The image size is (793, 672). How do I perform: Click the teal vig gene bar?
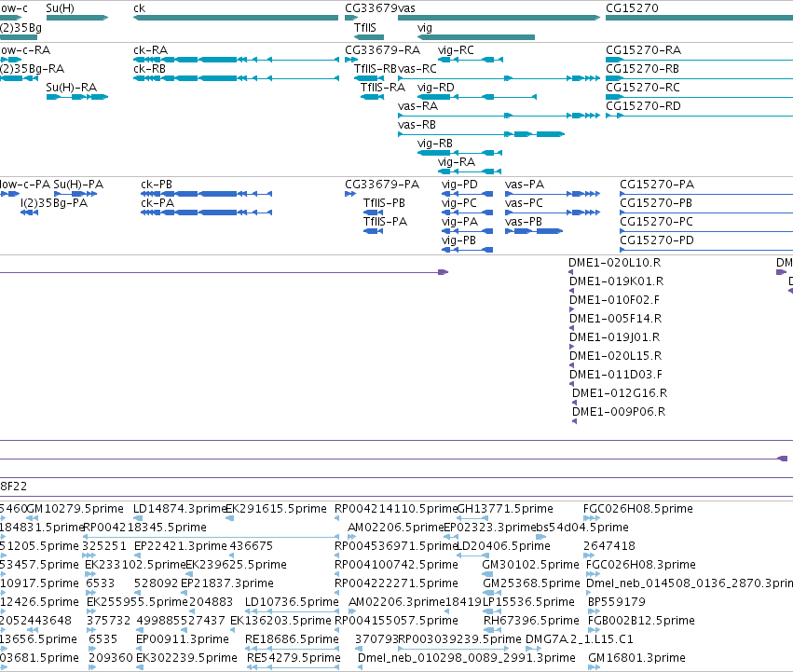coord(476,37)
